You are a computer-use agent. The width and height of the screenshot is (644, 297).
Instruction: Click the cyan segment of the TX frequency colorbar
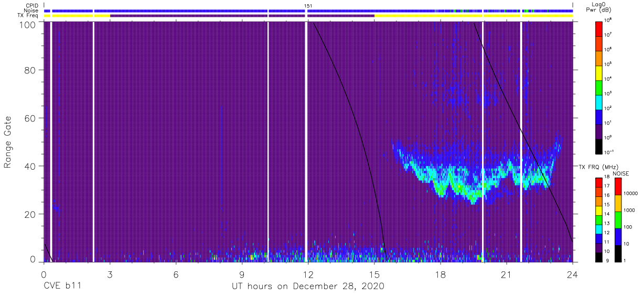(x=600, y=229)
